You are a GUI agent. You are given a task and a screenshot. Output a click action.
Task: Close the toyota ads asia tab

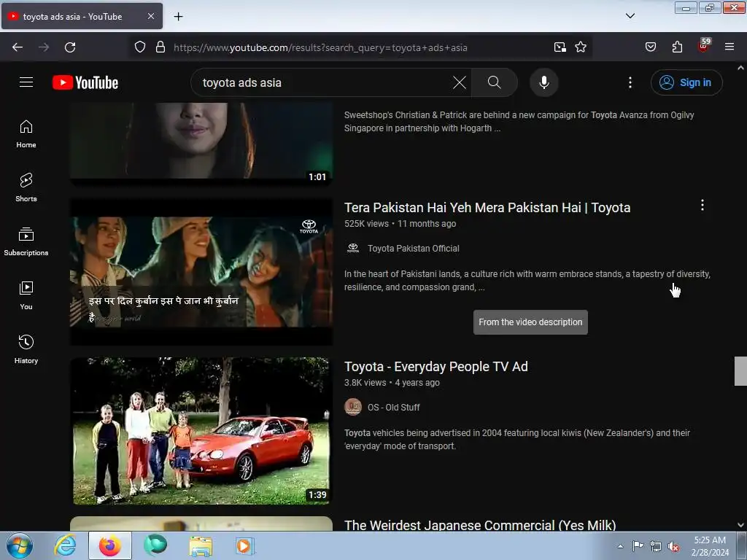point(150,16)
